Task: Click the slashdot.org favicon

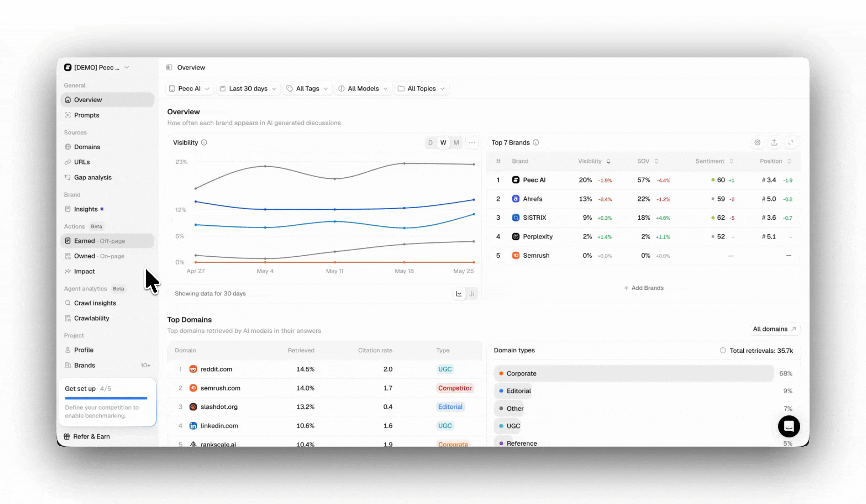Action: 193,407
